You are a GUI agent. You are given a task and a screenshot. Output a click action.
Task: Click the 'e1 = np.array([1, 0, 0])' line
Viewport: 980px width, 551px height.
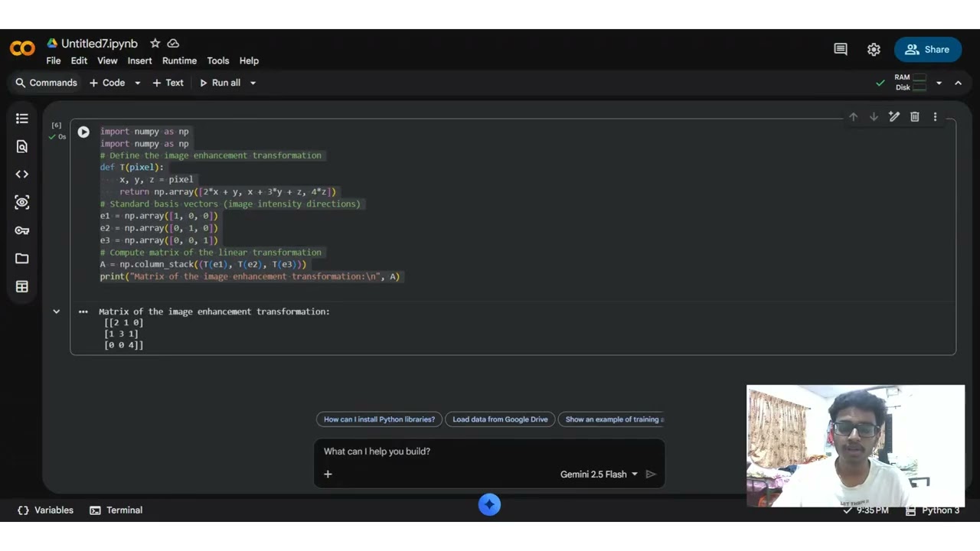(159, 216)
